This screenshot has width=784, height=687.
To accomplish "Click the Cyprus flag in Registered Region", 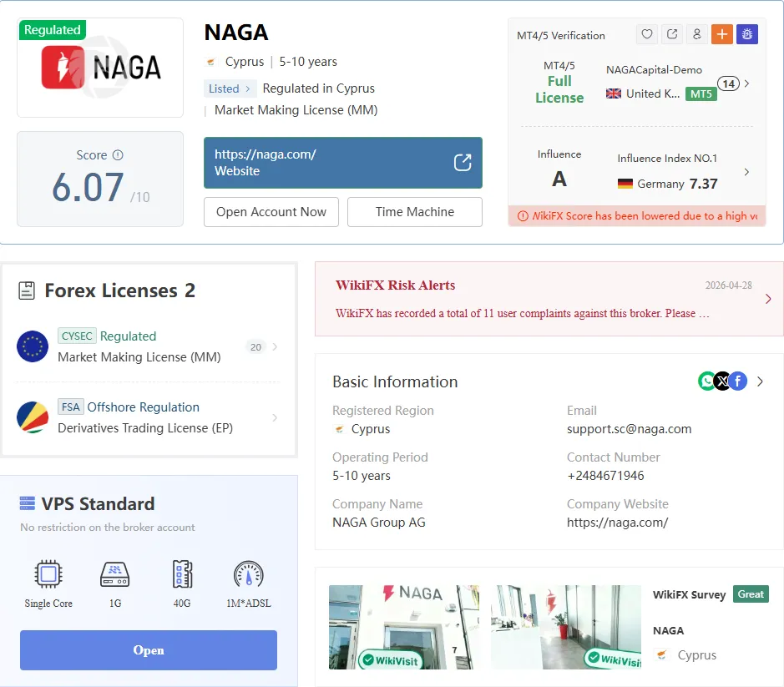I will click(x=340, y=429).
